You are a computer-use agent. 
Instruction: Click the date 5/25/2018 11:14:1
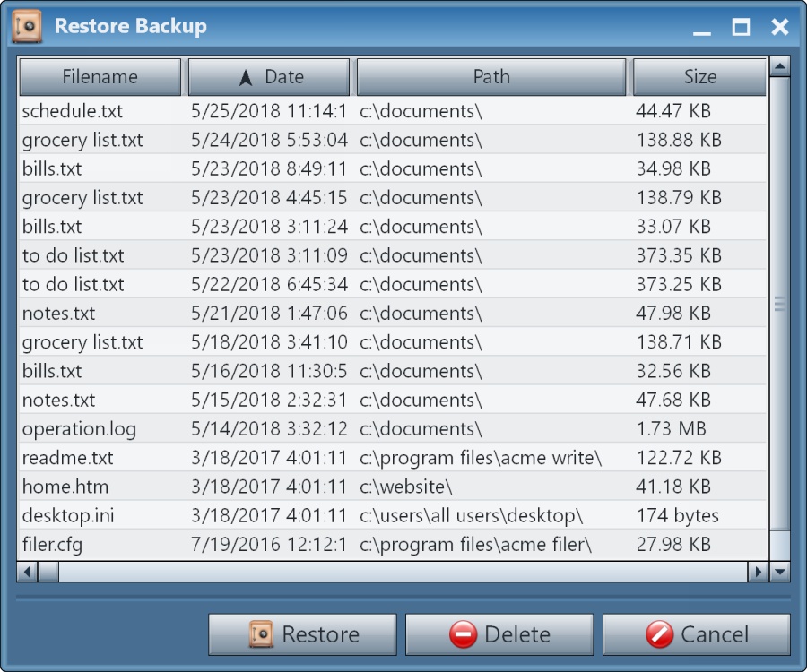269,110
